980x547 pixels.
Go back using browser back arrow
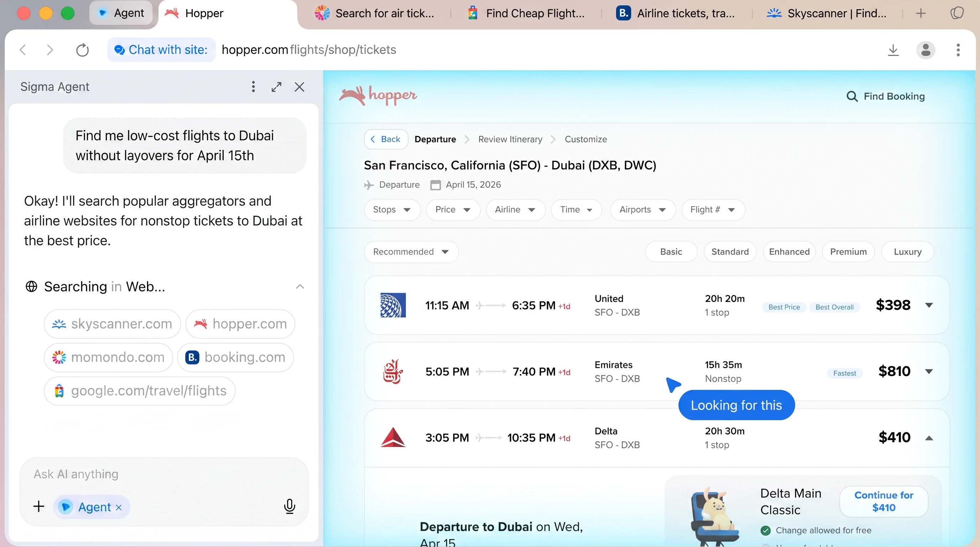click(23, 50)
